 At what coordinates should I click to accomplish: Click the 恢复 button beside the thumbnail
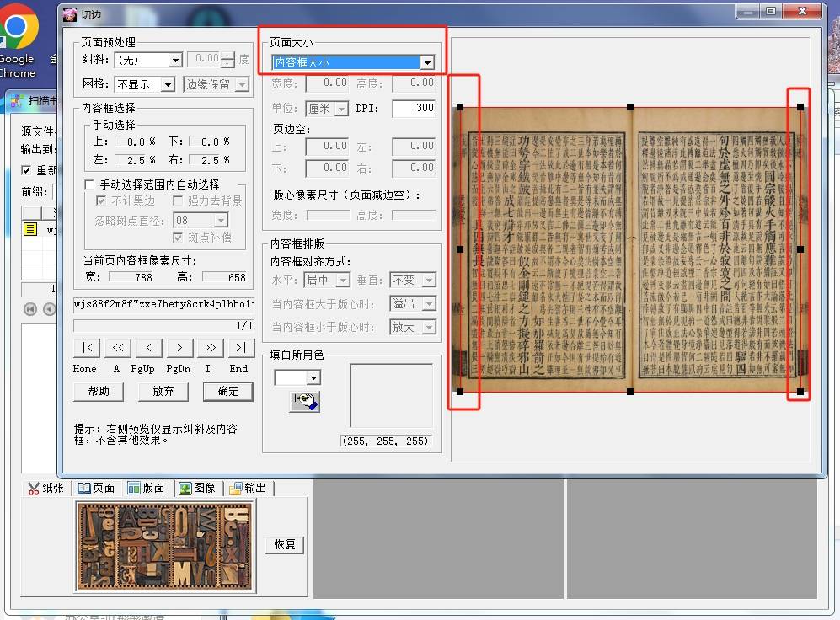284,544
